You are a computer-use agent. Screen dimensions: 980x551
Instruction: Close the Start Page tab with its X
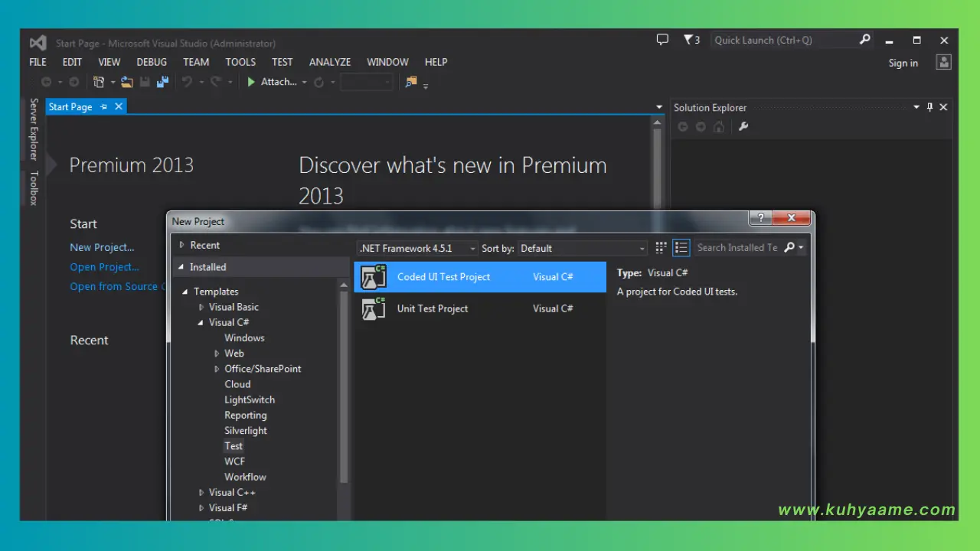tap(119, 107)
